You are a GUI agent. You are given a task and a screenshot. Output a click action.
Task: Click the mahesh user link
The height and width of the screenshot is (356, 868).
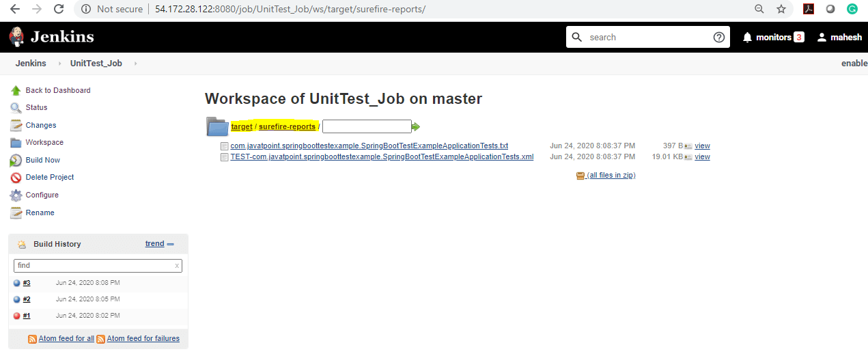[846, 38]
